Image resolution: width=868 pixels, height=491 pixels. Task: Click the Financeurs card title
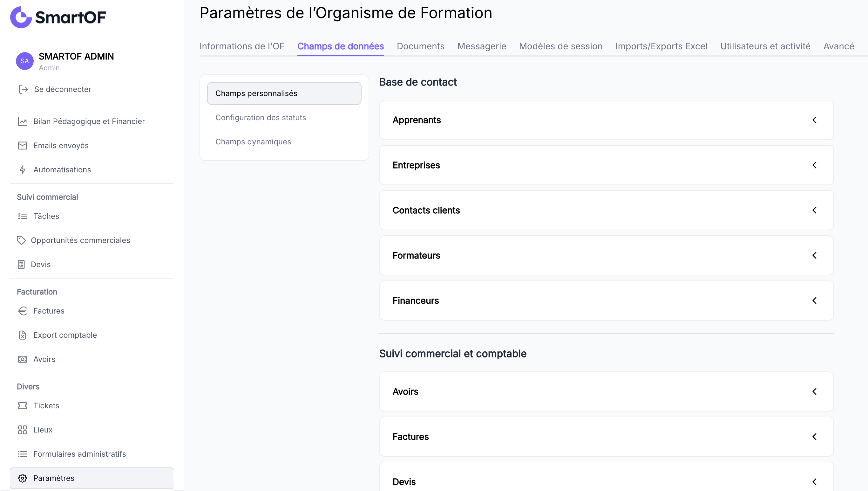(416, 301)
